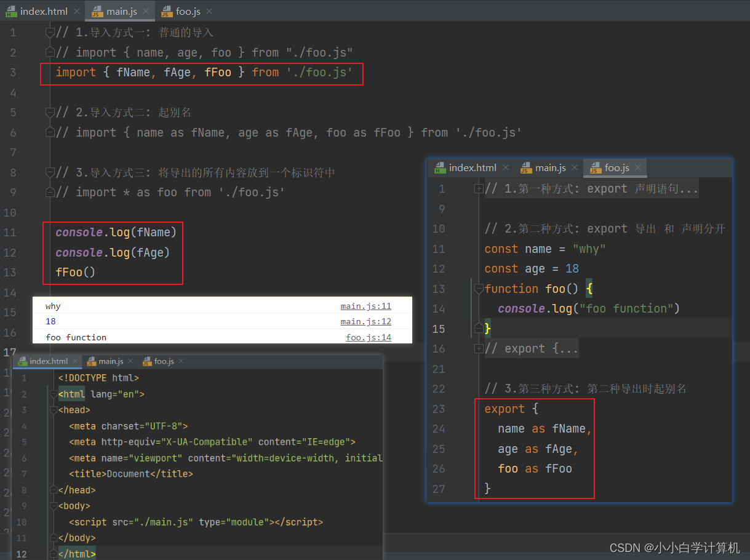The width and height of the screenshot is (750, 560).
Task: Switch to index.html tab in right panel
Action: tap(473, 167)
